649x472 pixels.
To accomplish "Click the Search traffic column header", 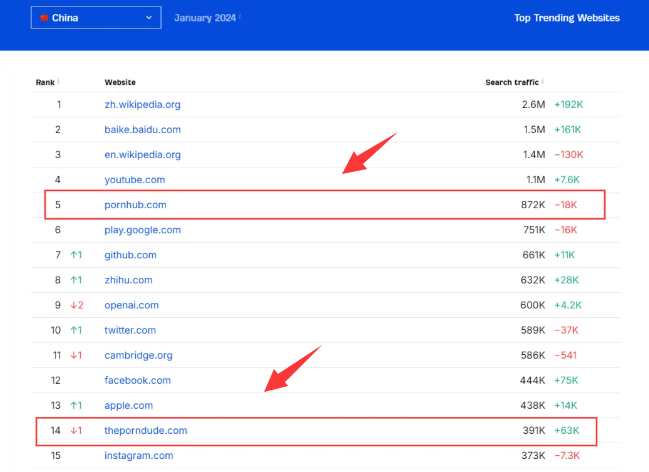I will pyautogui.click(x=512, y=82).
